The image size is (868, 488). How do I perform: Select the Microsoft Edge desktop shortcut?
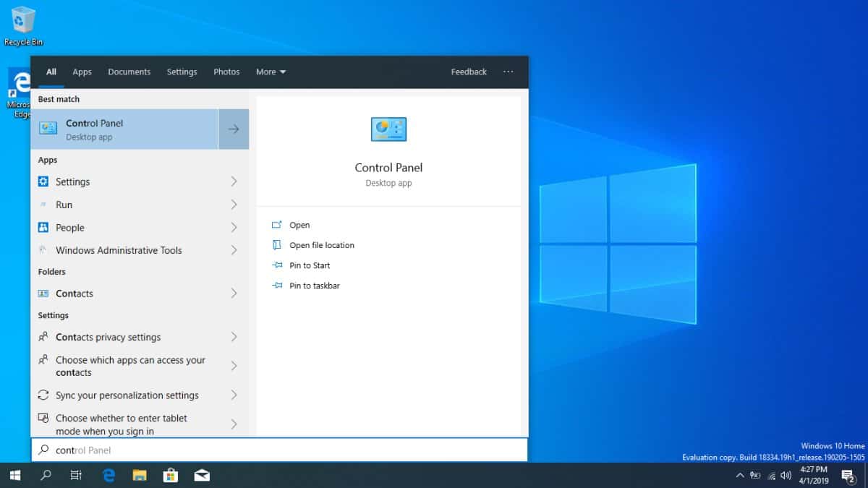(x=19, y=93)
